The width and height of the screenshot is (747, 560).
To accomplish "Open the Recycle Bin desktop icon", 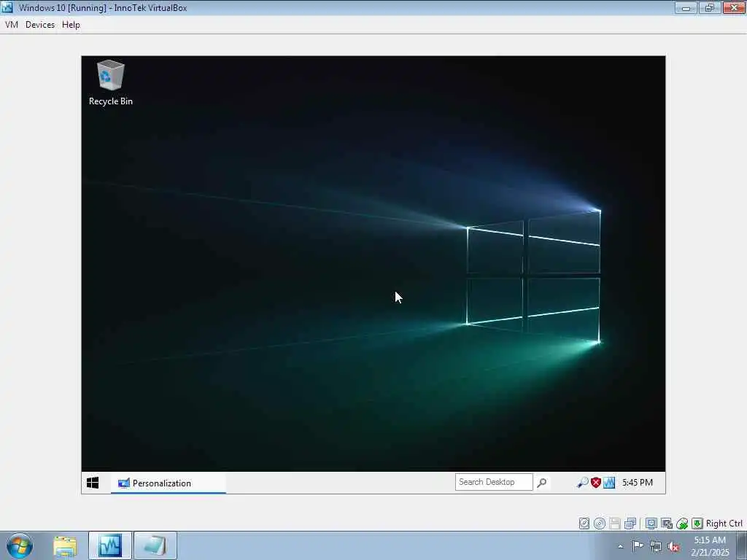I will coord(111,82).
